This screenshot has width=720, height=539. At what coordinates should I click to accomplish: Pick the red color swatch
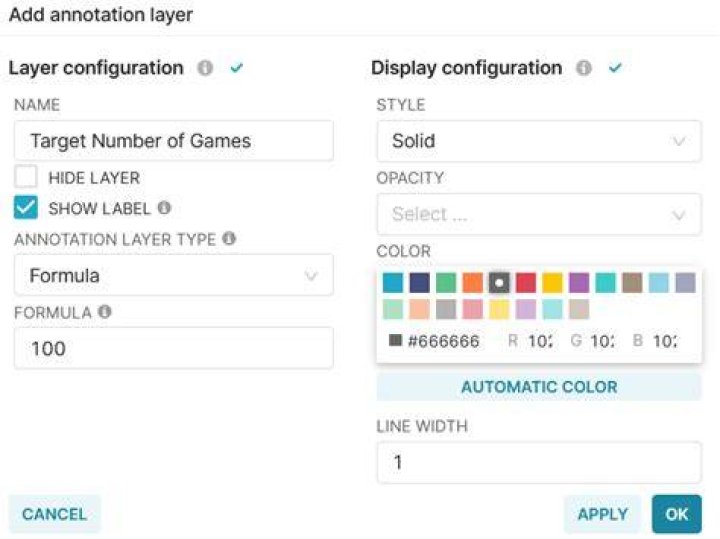[x=526, y=283]
